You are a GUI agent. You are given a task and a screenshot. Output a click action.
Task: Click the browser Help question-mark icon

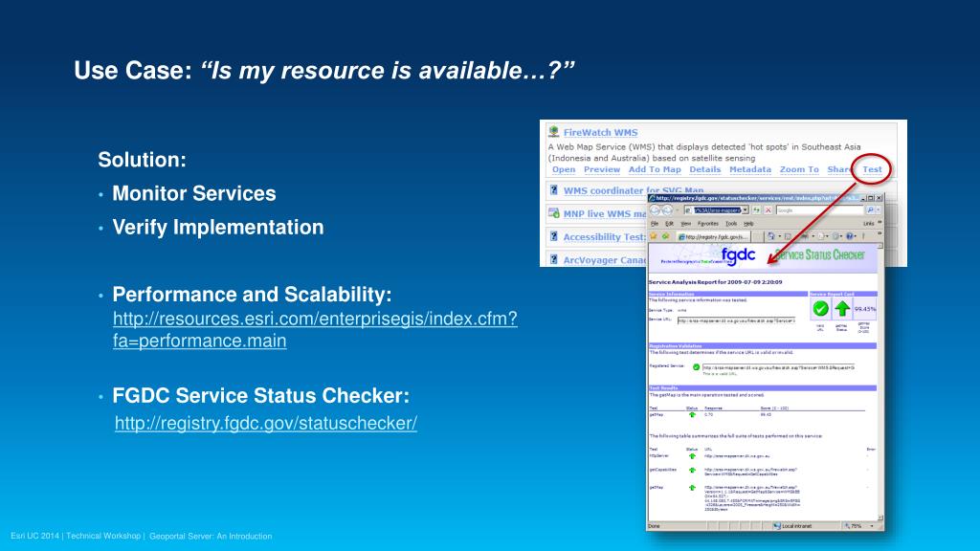850,236
